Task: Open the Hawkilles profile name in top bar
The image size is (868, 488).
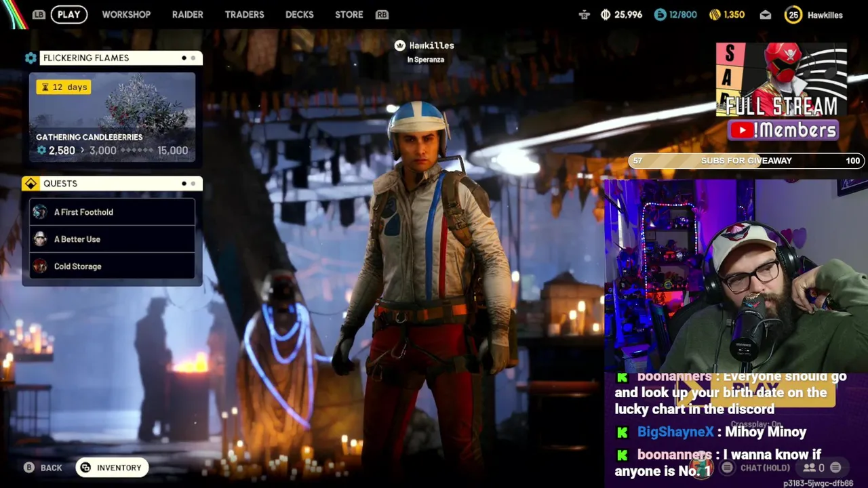Action: point(825,15)
